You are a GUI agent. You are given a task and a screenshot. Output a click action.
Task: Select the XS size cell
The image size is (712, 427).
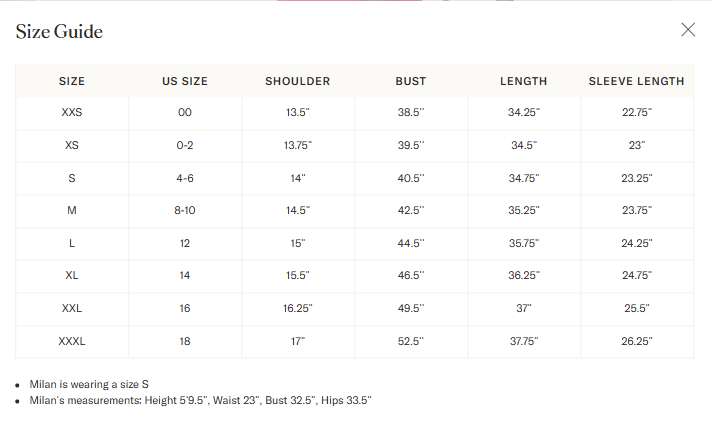tap(72, 145)
